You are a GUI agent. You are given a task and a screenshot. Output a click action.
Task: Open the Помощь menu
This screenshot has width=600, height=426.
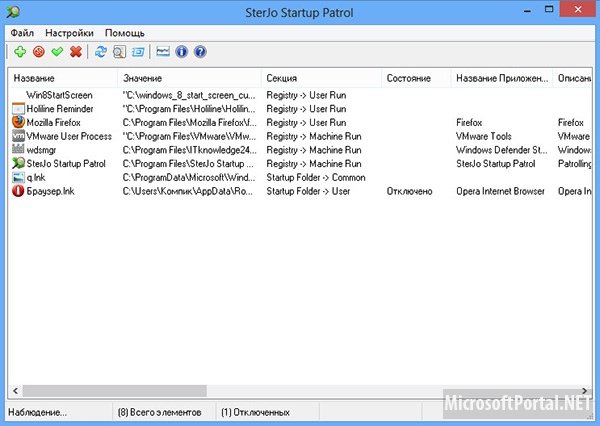(x=125, y=33)
